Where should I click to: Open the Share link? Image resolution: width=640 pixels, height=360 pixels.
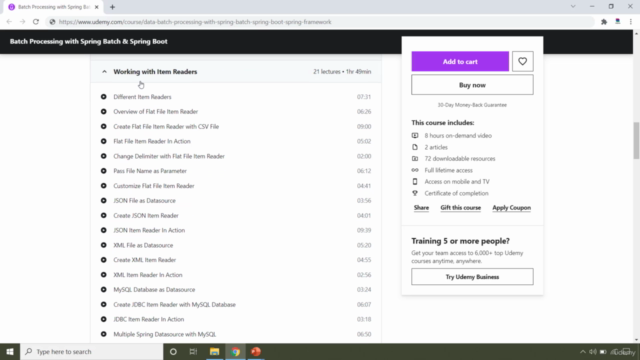[x=421, y=208]
